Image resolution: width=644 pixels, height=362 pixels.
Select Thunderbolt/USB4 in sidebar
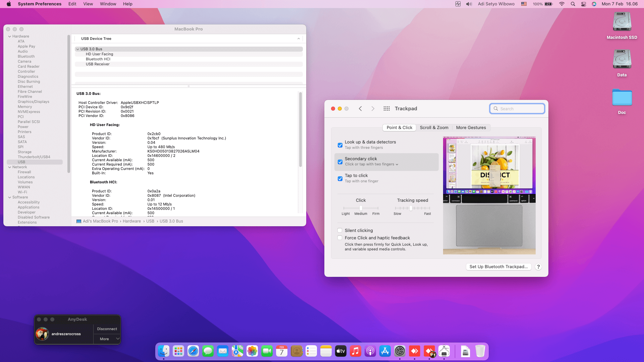pos(34,157)
